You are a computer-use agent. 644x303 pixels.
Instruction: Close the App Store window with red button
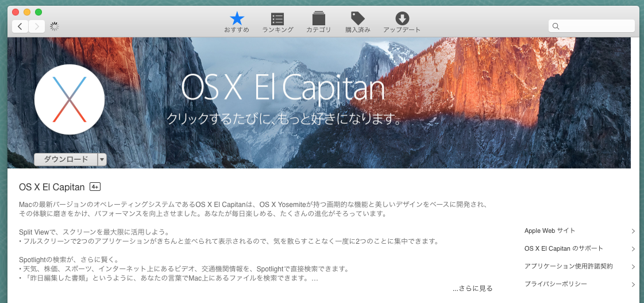pos(16,12)
